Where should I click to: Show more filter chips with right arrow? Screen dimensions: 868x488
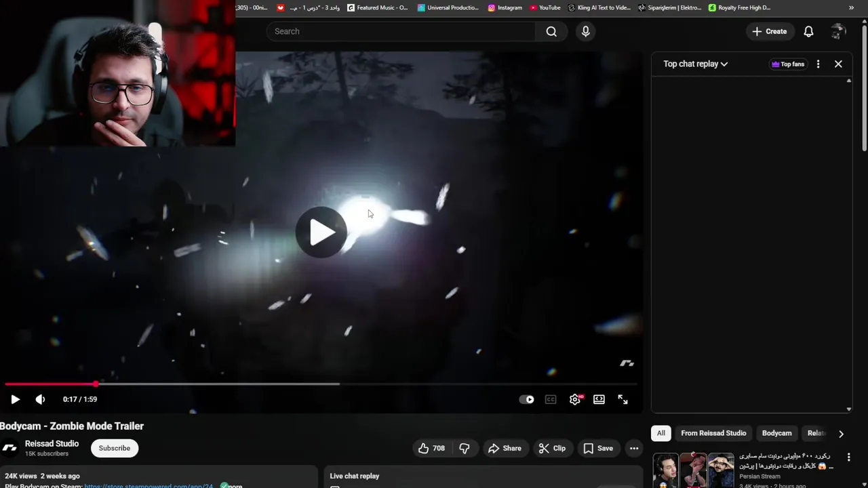point(841,434)
